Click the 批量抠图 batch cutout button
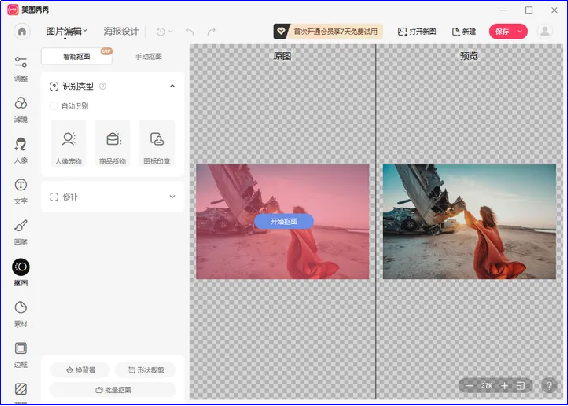 click(113, 390)
